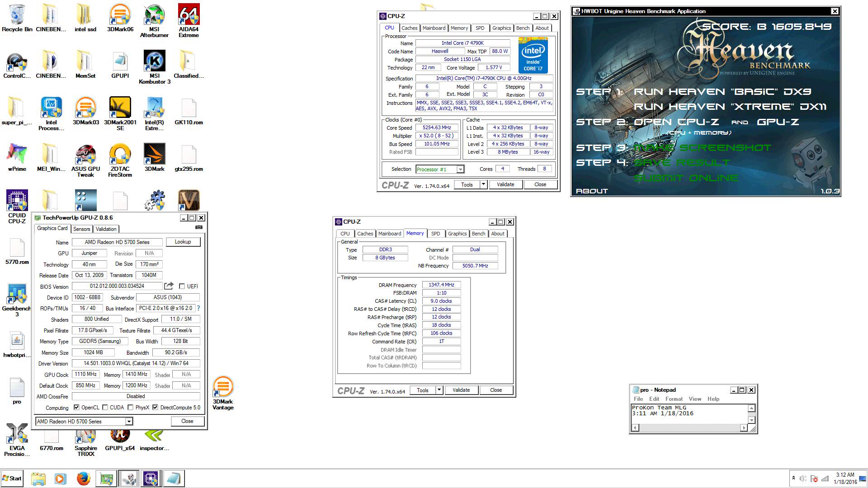Open AMD Radeon HD 5700 Series GPU dropdown

(x=129, y=422)
